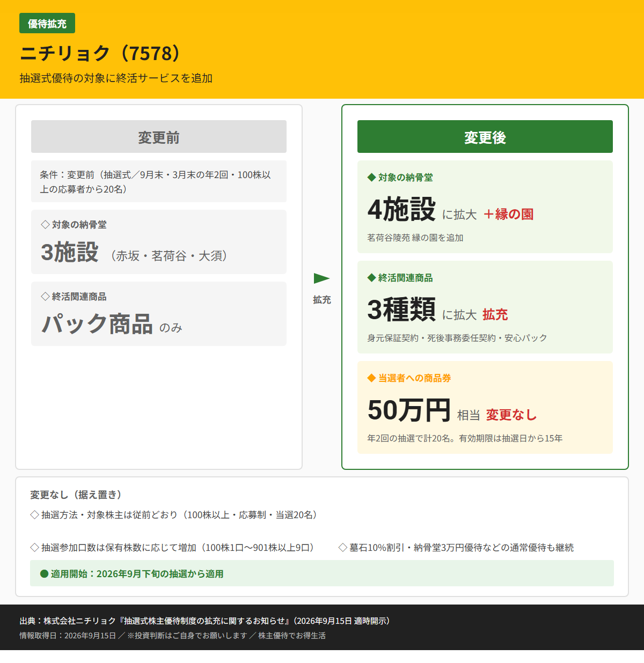Click the （赤坂・茗荷谷・大須） text

click(169, 256)
